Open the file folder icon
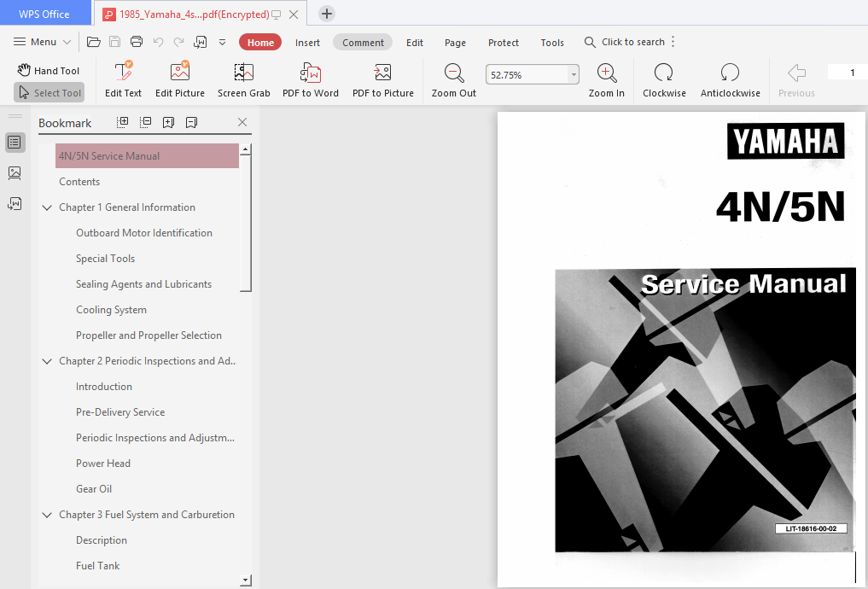This screenshot has height=589, width=868. coord(94,42)
